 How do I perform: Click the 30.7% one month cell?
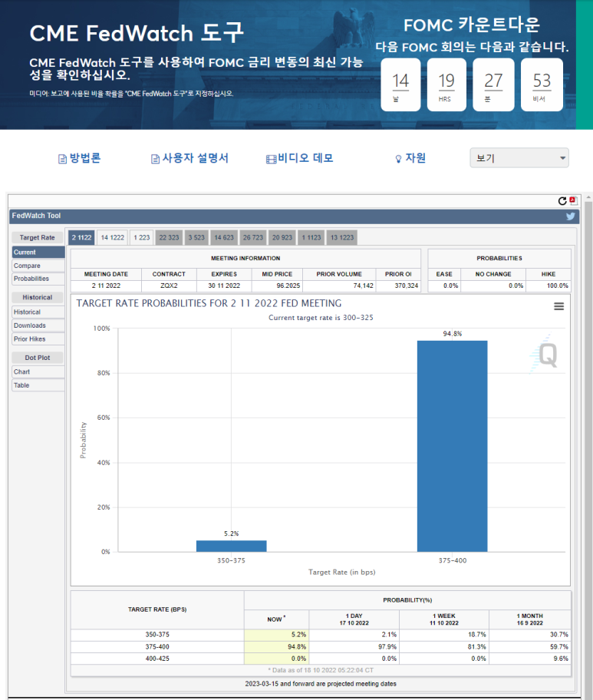point(529,635)
